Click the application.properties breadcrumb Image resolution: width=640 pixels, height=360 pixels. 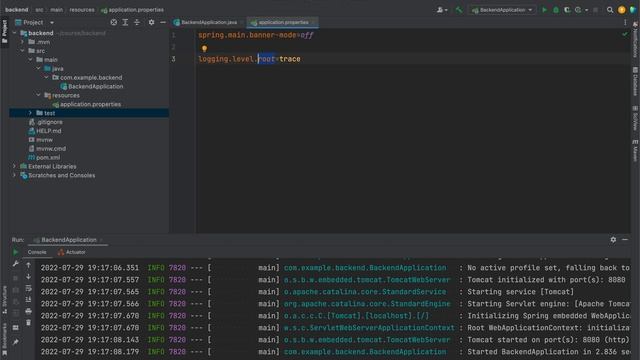132,10
